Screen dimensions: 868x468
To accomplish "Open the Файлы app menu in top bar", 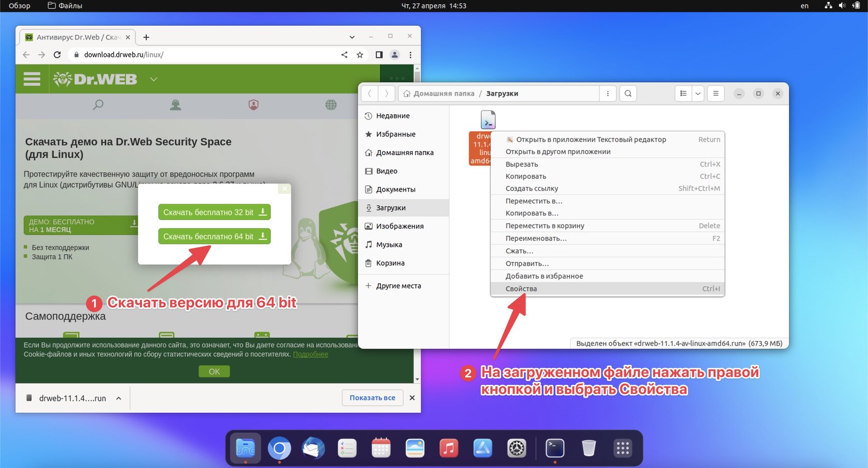I will tap(65, 6).
